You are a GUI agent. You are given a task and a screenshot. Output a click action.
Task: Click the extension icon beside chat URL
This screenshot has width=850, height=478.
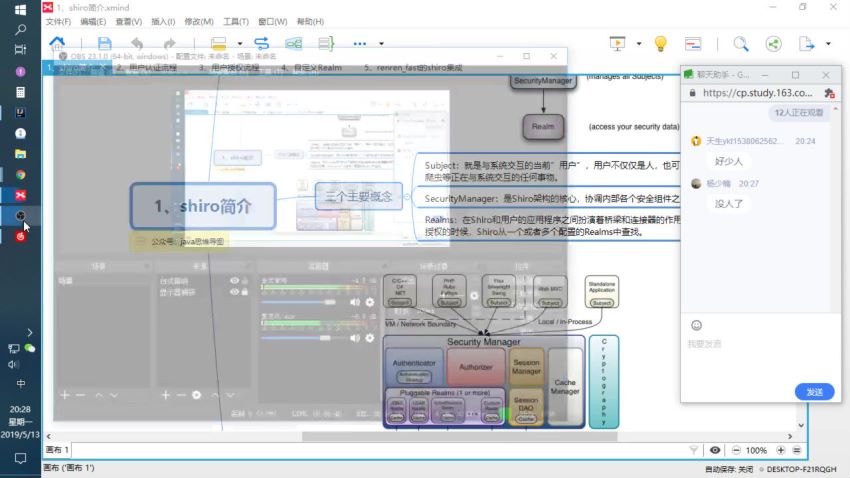[829, 93]
